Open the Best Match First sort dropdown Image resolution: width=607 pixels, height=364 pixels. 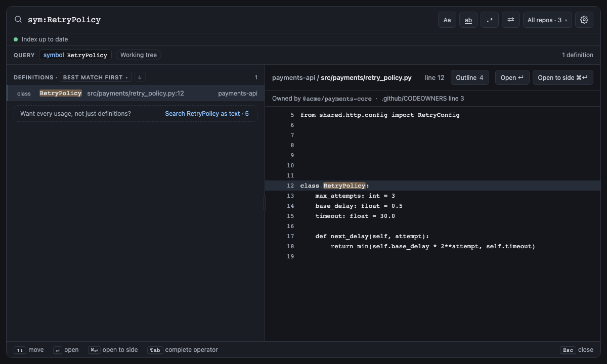pyautogui.click(x=96, y=77)
